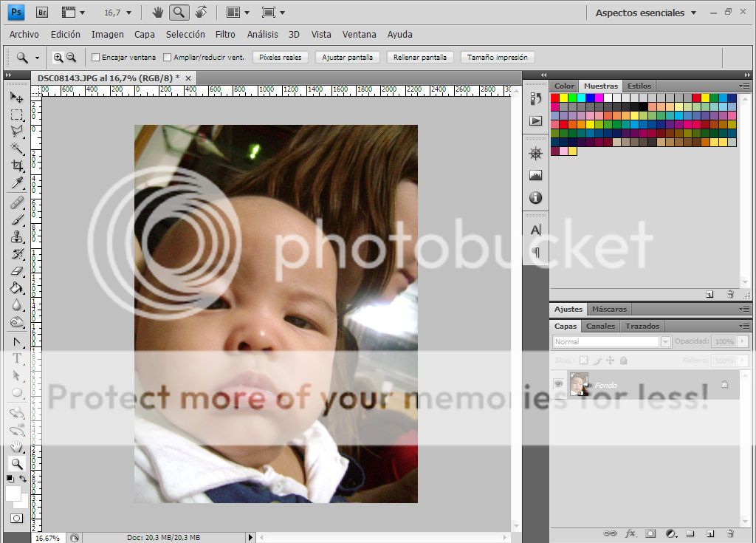Open the History panel icon

pos(536,99)
